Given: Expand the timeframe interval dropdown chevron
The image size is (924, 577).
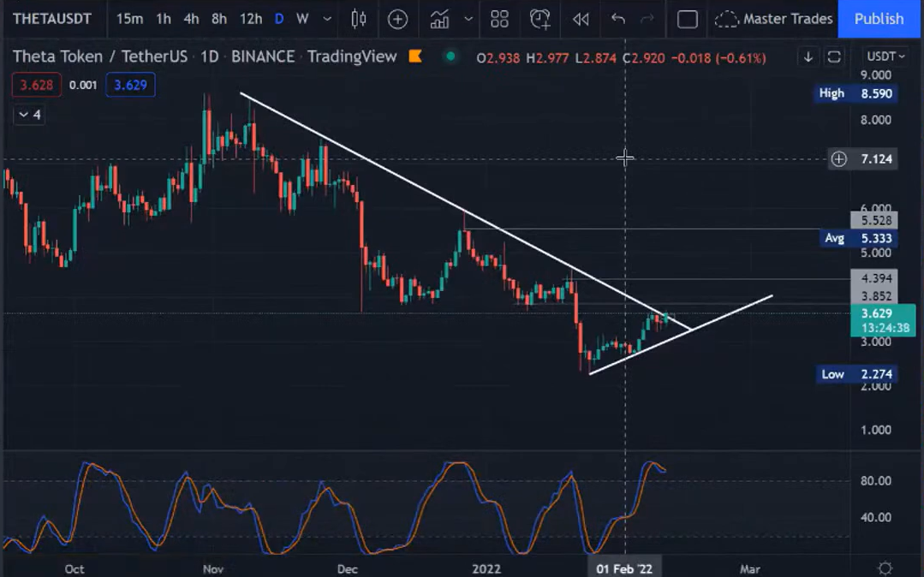Looking at the screenshot, I should tap(327, 19).
